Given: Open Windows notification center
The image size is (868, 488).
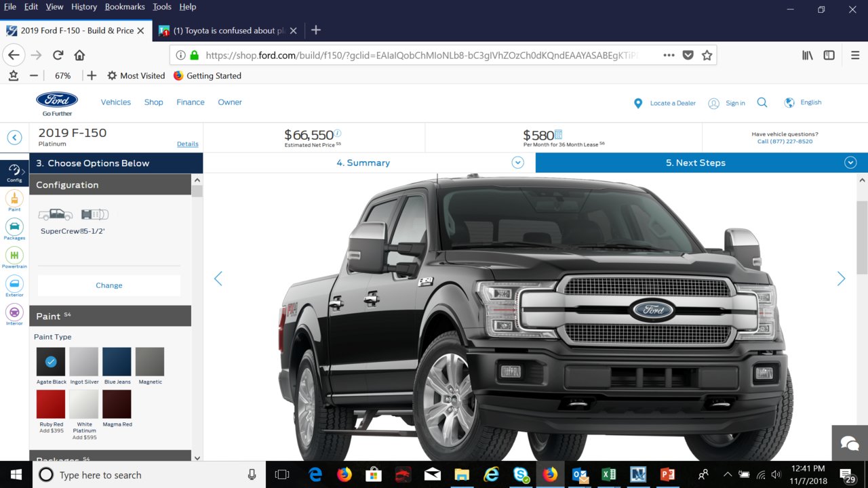Looking at the screenshot, I should click(x=847, y=474).
